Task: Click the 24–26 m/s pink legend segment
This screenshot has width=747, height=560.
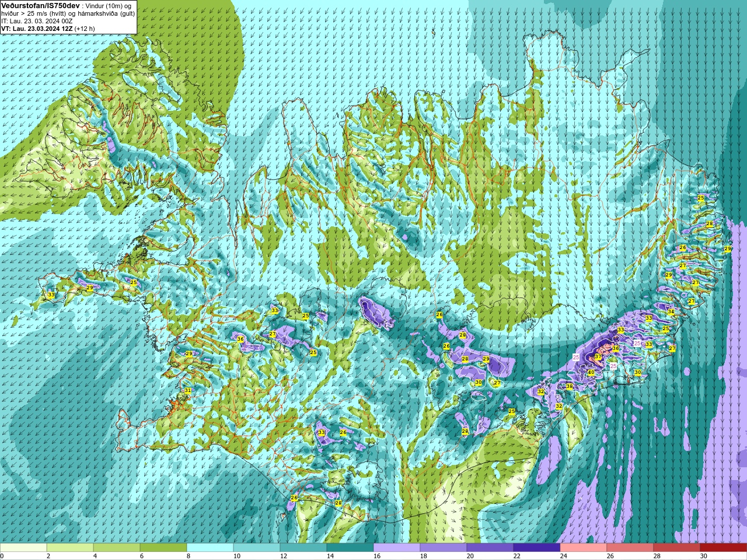Action: (x=584, y=548)
